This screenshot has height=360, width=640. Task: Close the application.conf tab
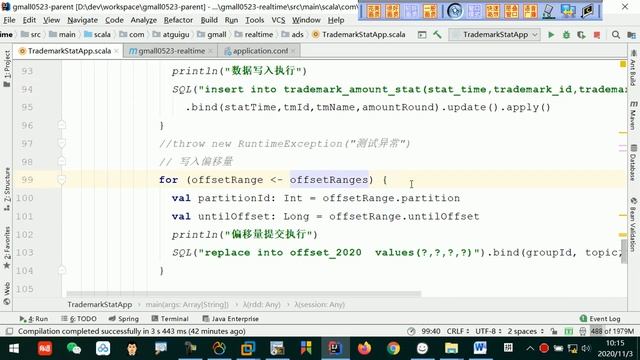point(293,51)
